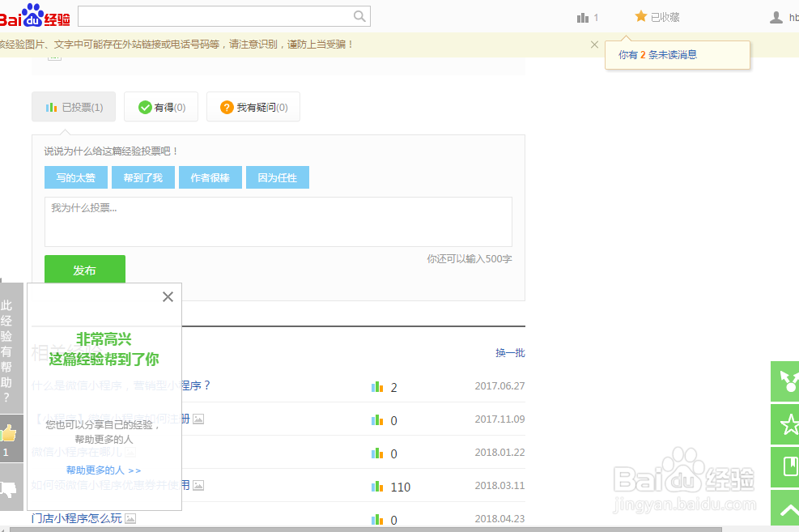Choose the 写的太赞 quick reason
799x532 pixels.
click(x=76, y=177)
